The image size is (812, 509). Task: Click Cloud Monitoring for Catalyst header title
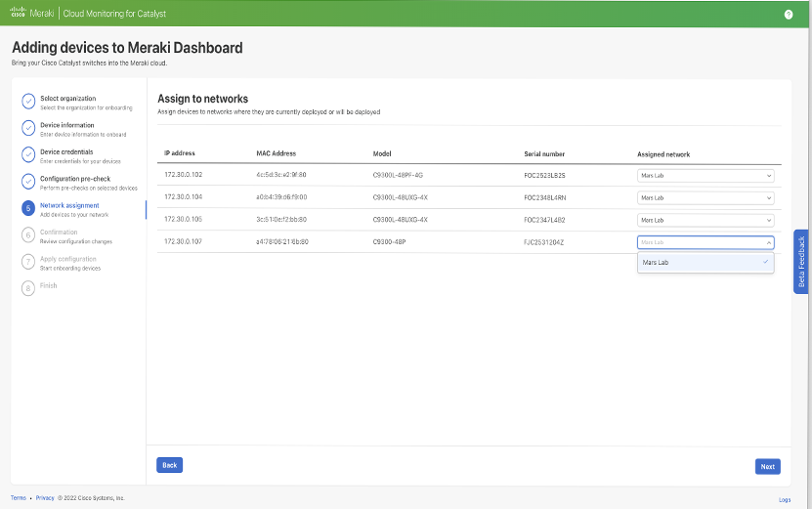coord(114,14)
